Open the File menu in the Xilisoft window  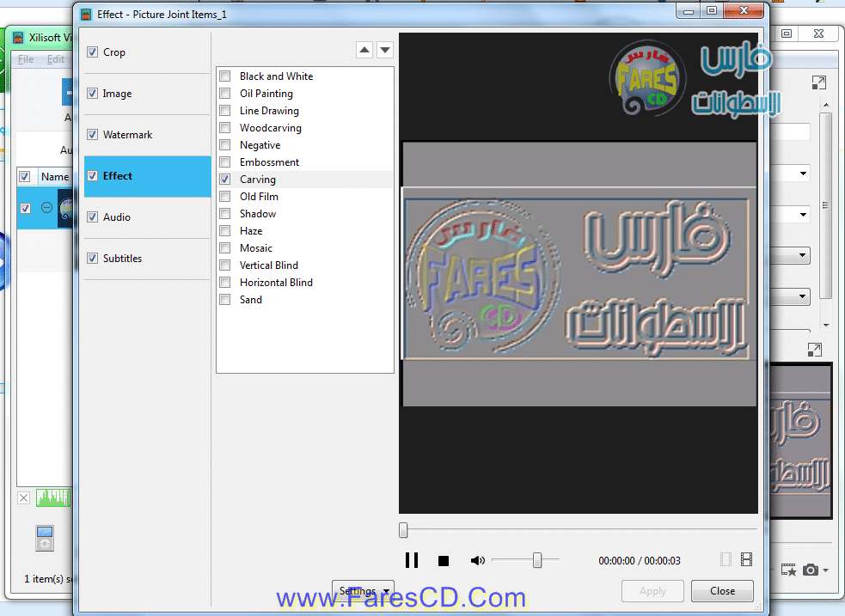[26, 59]
